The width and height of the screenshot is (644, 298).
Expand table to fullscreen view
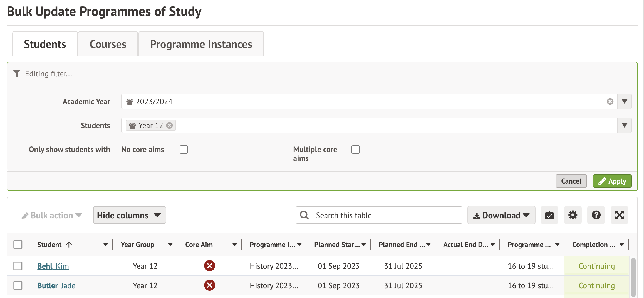point(619,215)
